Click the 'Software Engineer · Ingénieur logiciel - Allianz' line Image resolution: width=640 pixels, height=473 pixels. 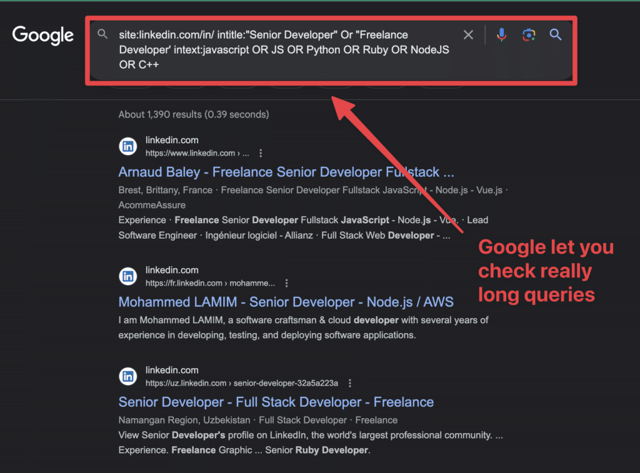284,235
